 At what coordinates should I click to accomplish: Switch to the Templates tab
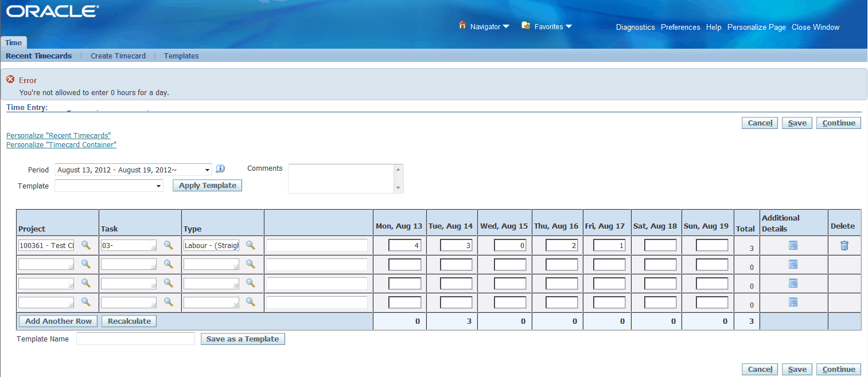pyautogui.click(x=181, y=56)
